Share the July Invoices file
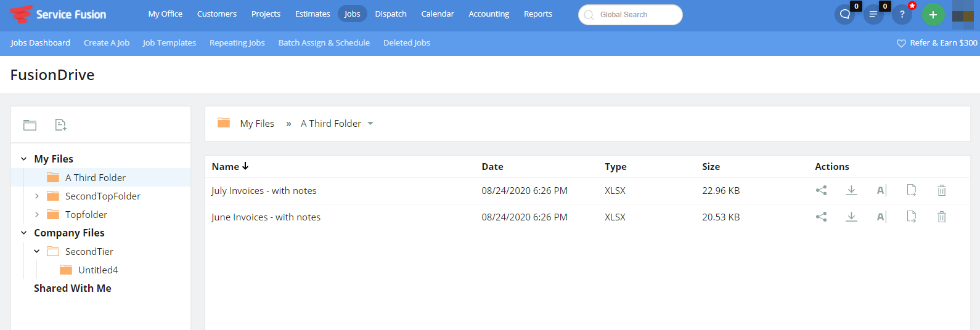 click(x=821, y=190)
